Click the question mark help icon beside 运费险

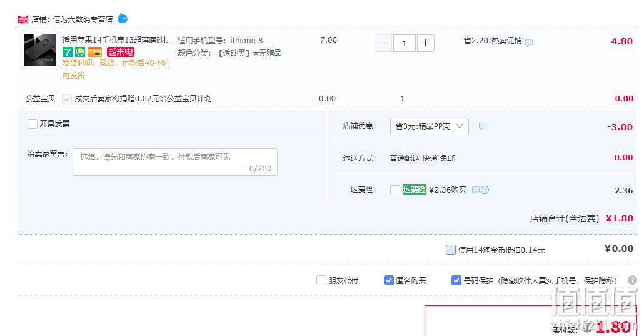[x=485, y=190]
